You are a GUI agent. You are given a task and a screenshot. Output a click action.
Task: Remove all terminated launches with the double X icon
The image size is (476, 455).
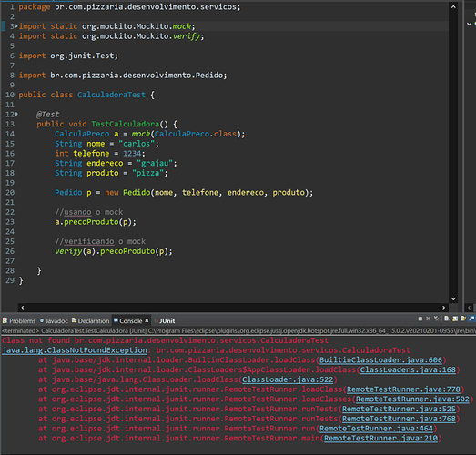coord(436,318)
